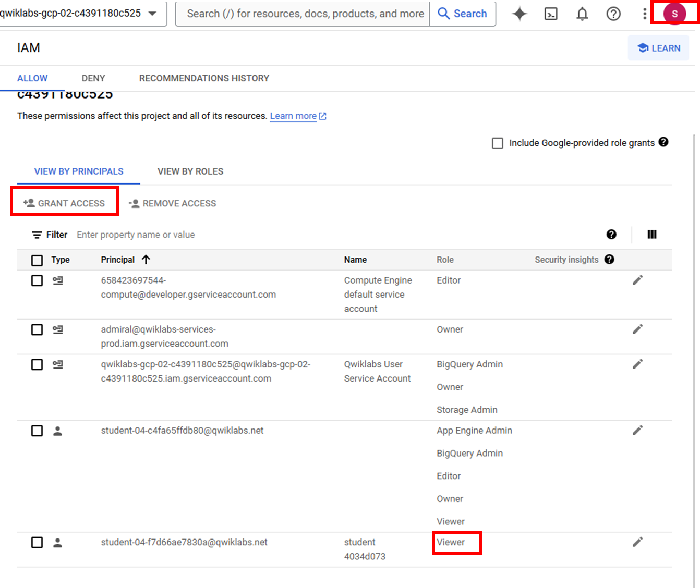Click the Security insights help icon
The image size is (700, 588).
coord(609,259)
